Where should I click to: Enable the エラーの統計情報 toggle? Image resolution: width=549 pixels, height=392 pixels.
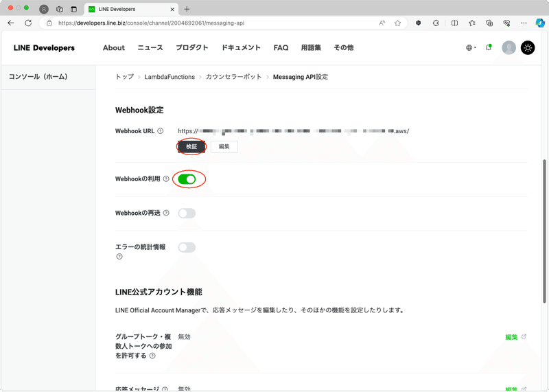pos(187,247)
